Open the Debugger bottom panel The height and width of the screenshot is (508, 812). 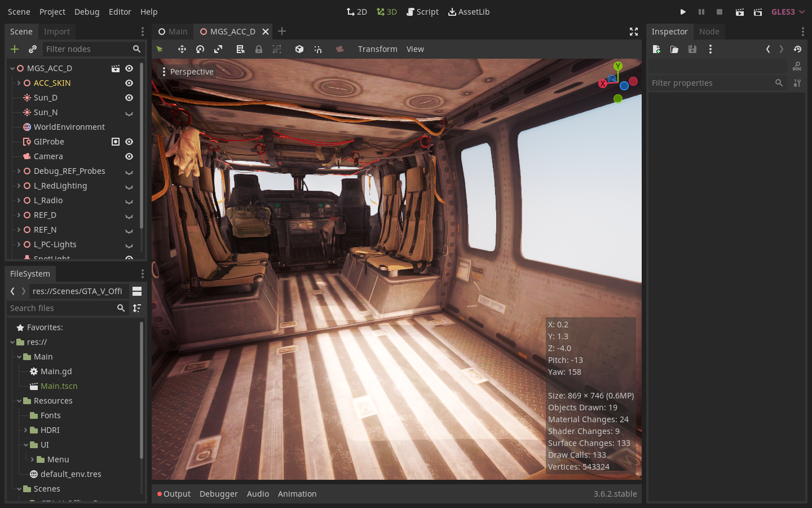219,494
